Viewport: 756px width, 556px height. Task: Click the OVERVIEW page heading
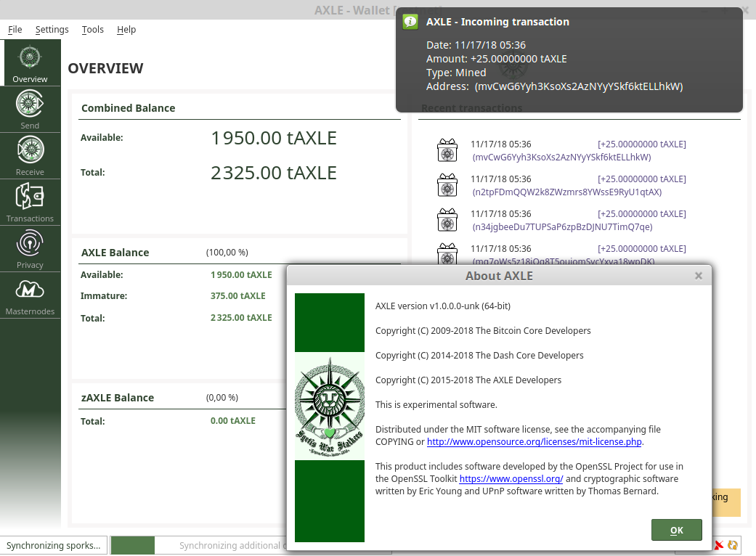pos(105,68)
